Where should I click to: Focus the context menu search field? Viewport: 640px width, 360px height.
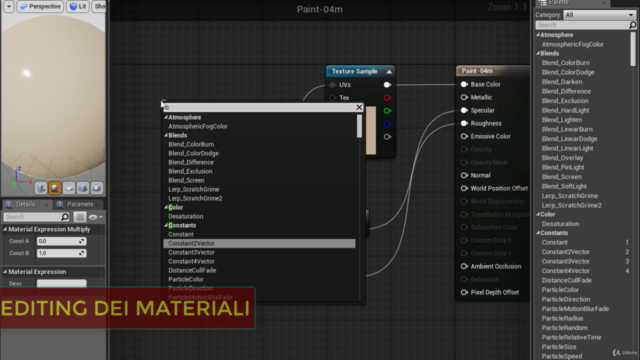point(259,107)
